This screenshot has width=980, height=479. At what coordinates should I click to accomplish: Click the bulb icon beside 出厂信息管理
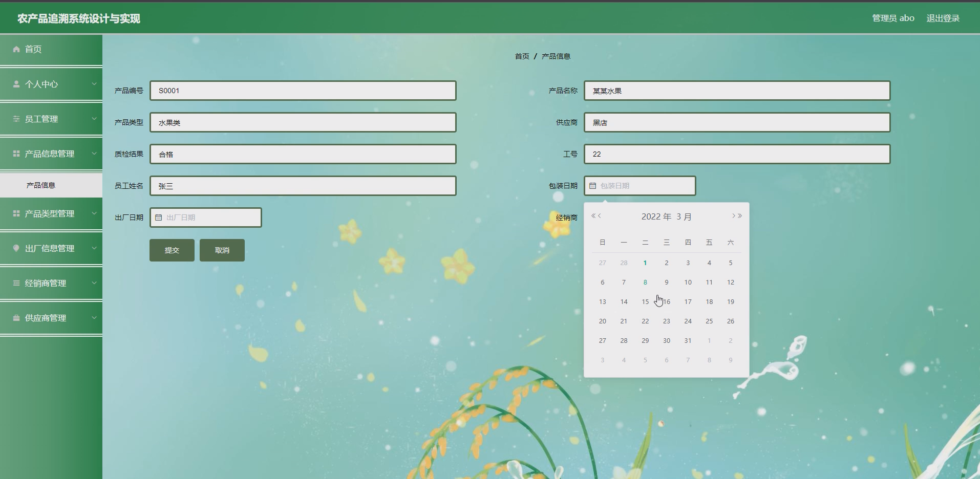[16, 248]
